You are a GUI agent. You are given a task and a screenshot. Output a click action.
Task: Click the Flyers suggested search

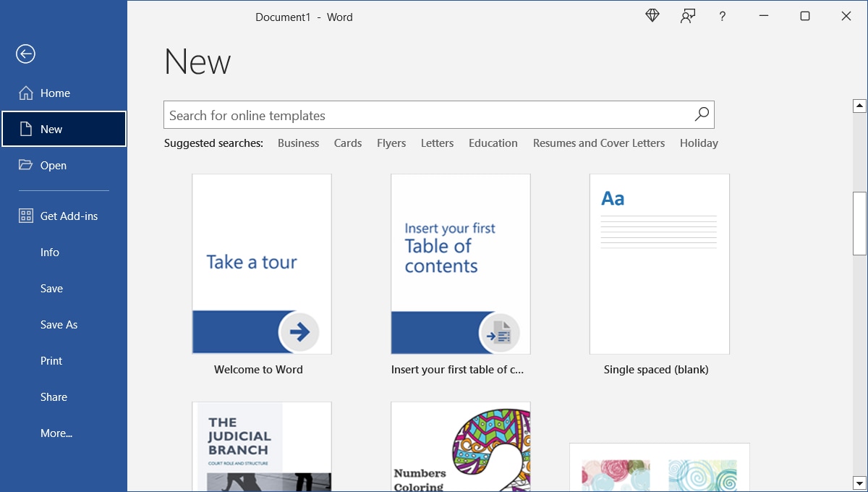pyautogui.click(x=391, y=143)
